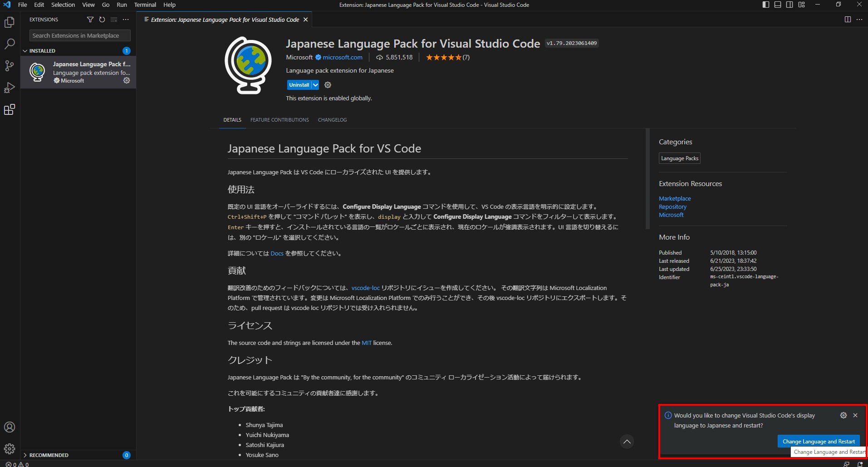Viewport: 868px width, 467px height.
Task: Click the extension globe logo image
Action: pyautogui.click(x=248, y=65)
